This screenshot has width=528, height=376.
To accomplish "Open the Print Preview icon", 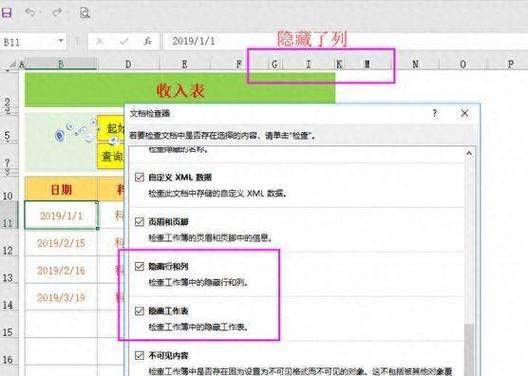I will coord(85,13).
